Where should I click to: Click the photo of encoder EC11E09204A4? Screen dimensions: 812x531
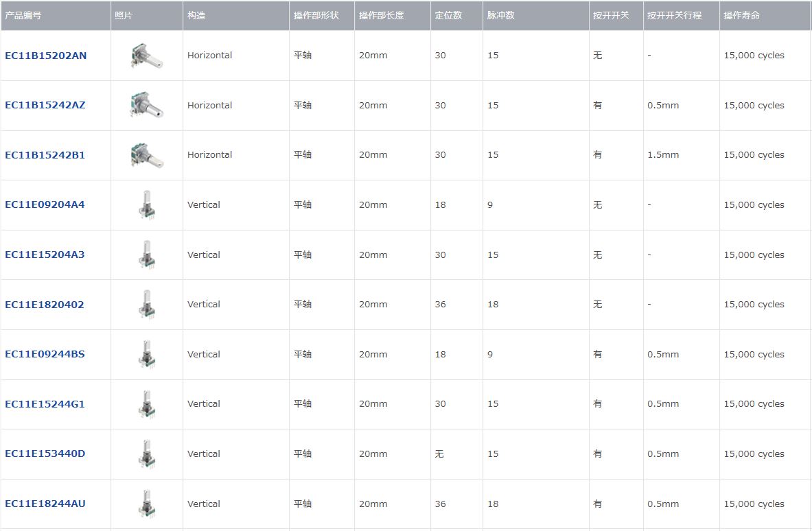[x=147, y=205]
